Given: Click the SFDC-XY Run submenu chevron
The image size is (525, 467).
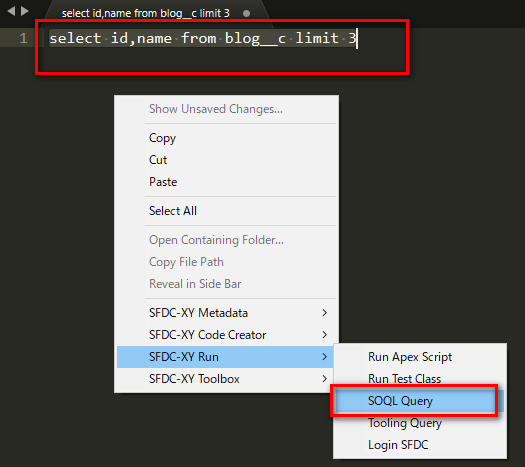Looking at the screenshot, I should click(324, 357).
